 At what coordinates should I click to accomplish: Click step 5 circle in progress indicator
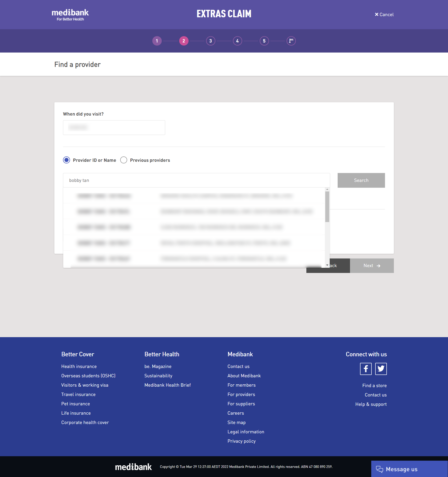[x=264, y=40]
